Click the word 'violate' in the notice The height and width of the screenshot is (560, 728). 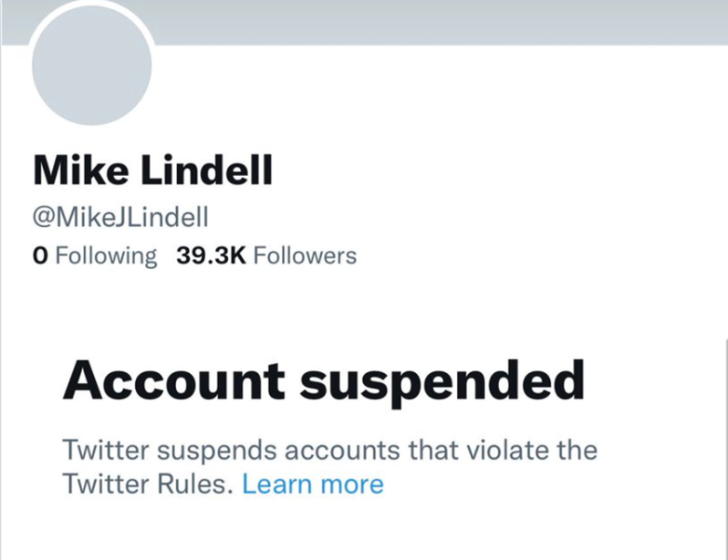point(515,450)
